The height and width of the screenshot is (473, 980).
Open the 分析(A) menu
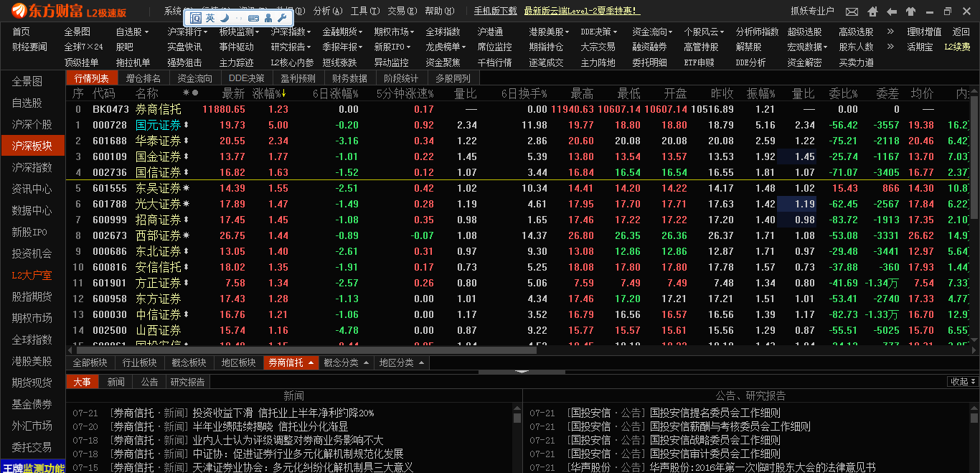[328, 11]
